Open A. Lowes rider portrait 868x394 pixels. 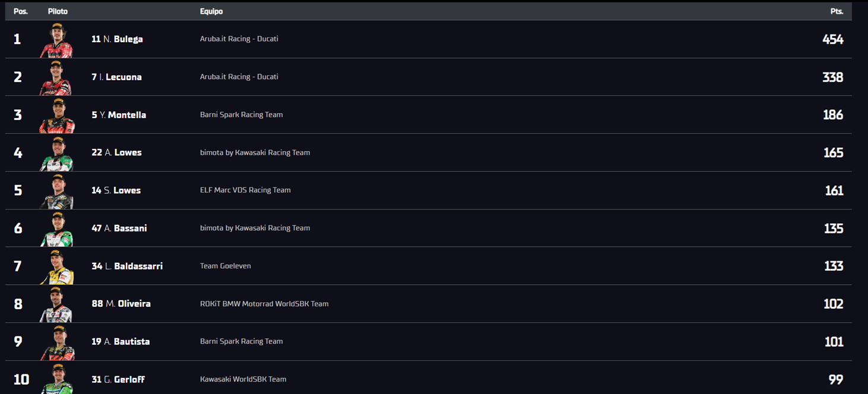pyautogui.click(x=56, y=154)
